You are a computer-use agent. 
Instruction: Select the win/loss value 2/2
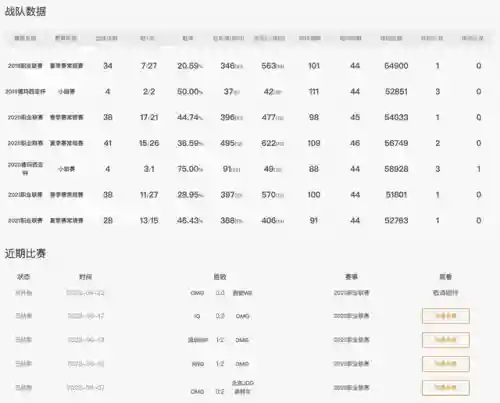click(149, 91)
